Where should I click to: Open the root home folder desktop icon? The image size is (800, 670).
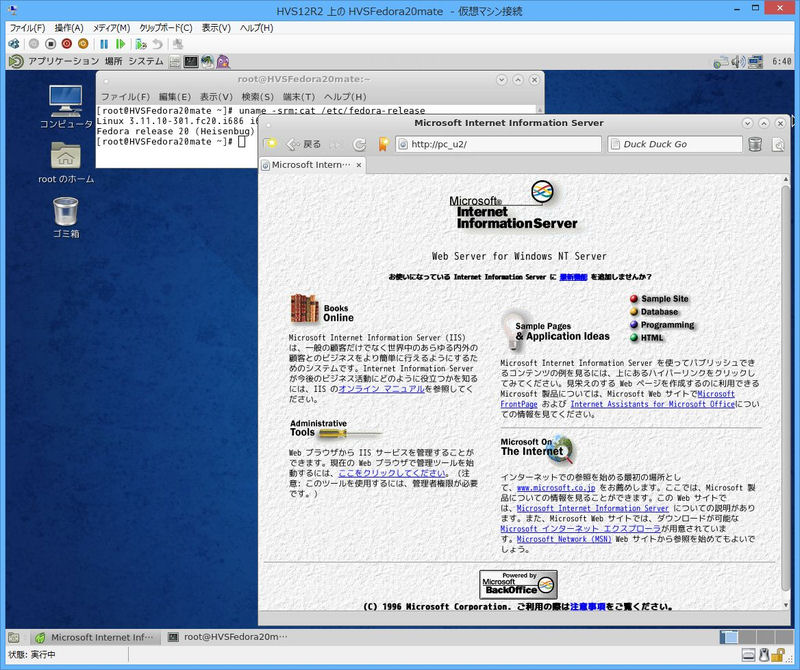66,162
